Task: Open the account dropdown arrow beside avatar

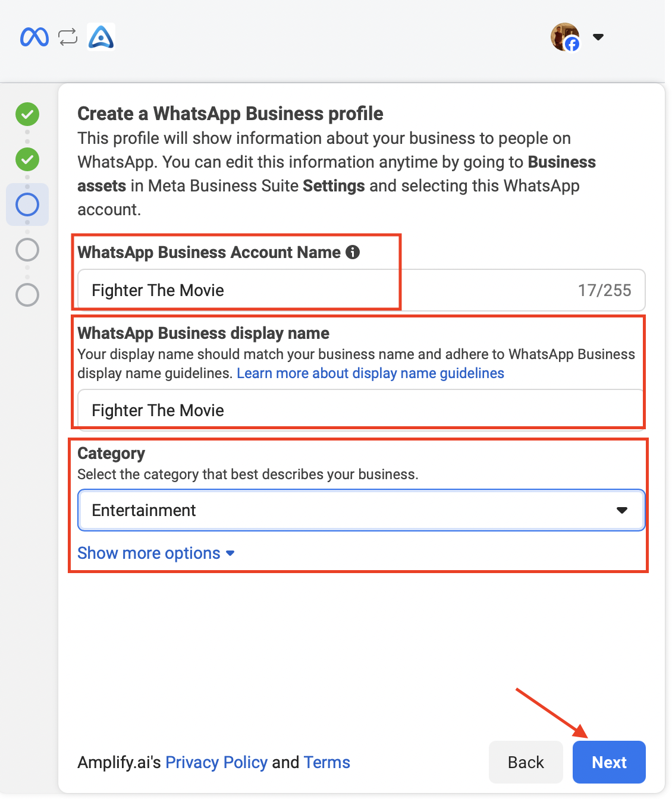Action: tap(598, 37)
